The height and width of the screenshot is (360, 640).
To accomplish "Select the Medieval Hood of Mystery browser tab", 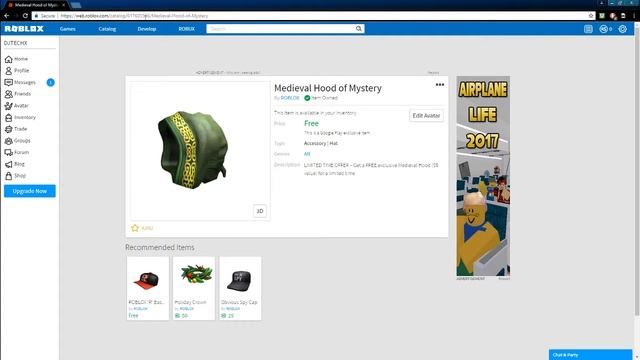I will point(36,5).
